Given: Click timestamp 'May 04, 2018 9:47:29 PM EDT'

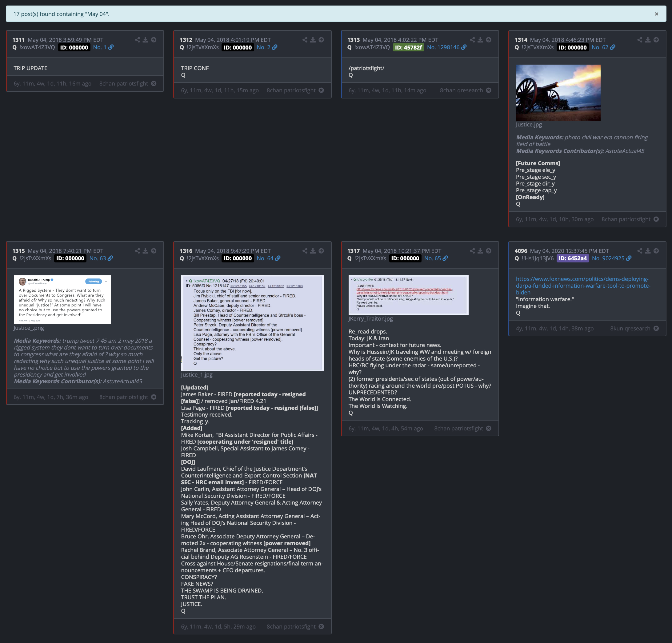Looking at the screenshot, I should [x=232, y=251].
